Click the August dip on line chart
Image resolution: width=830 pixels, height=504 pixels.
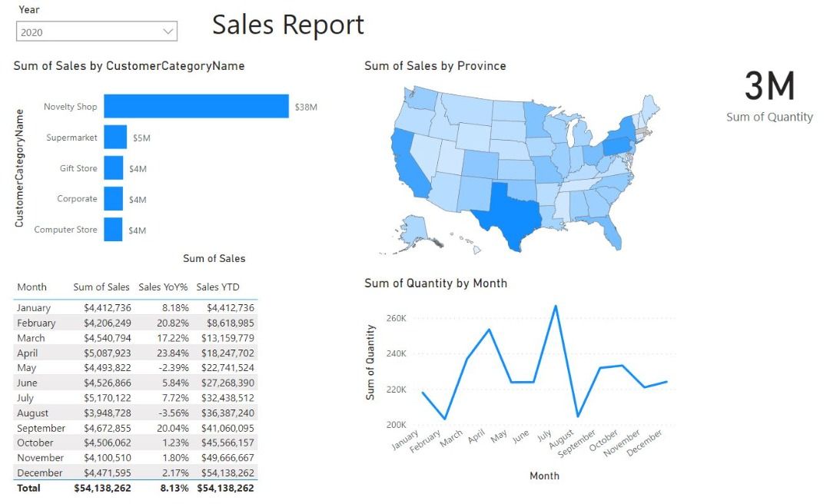[577, 416]
